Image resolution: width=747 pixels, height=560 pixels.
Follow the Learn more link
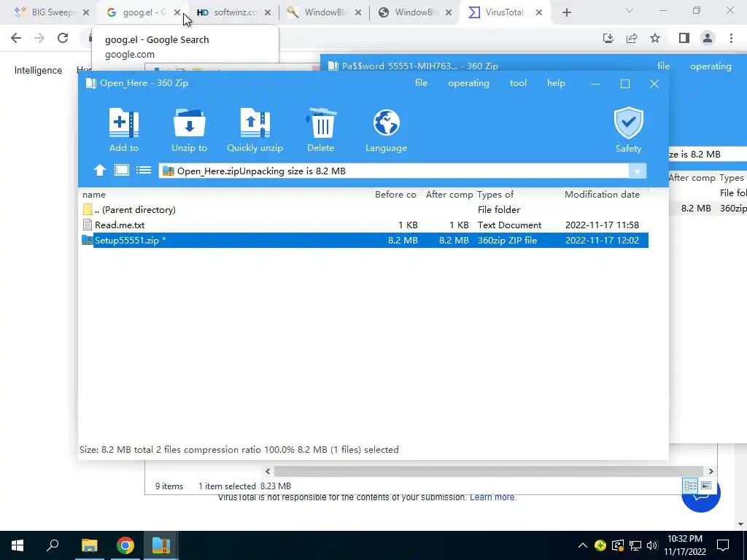tap(492, 497)
